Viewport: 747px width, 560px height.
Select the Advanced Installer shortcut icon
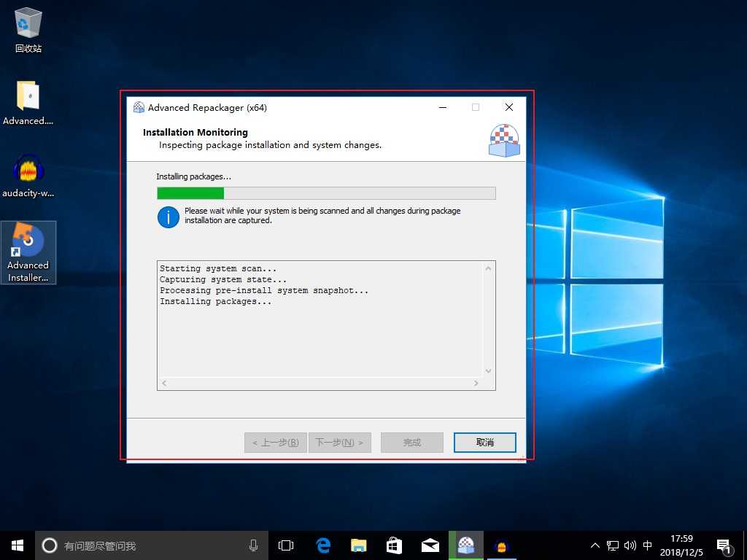pyautogui.click(x=28, y=252)
